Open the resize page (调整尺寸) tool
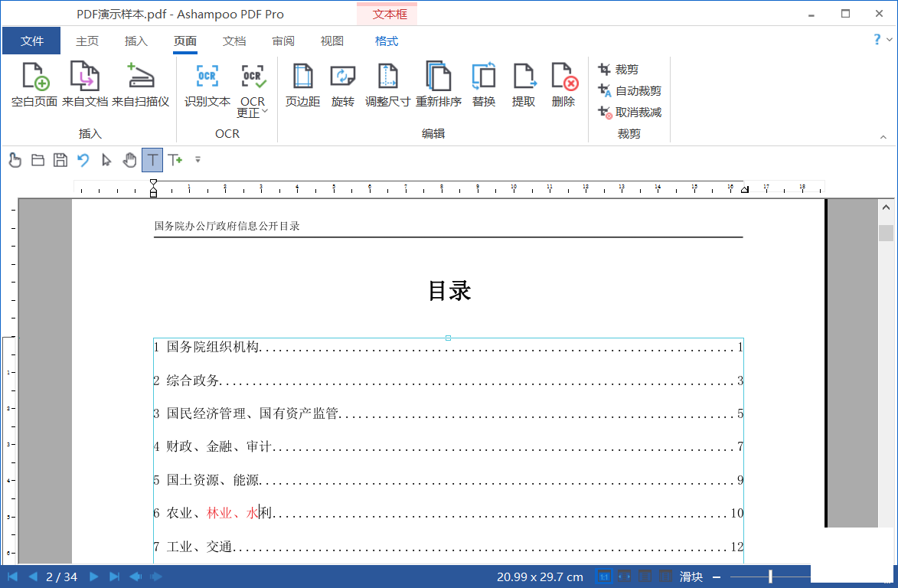Viewport: 898px width, 588px height. coord(387,85)
